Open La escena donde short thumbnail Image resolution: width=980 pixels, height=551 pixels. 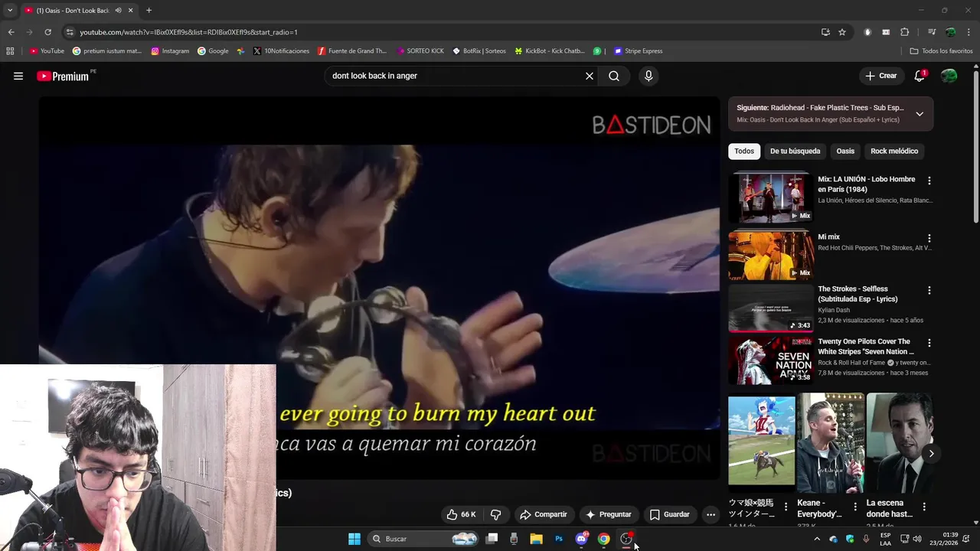point(899,442)
